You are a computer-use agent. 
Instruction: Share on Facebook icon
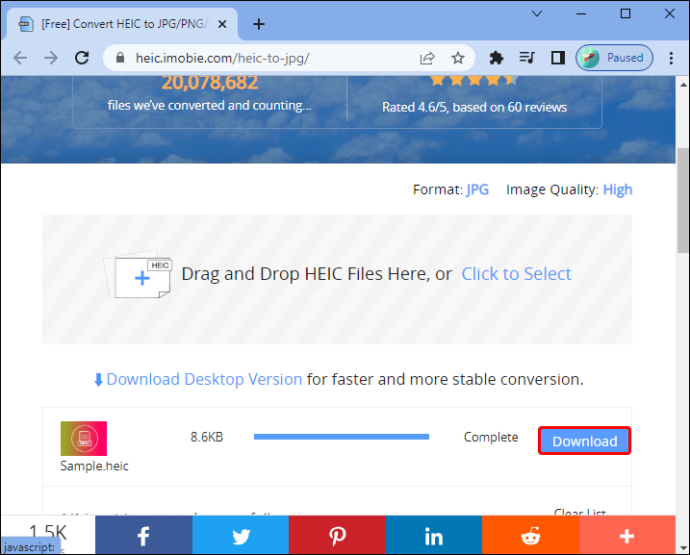pos(143,536)
